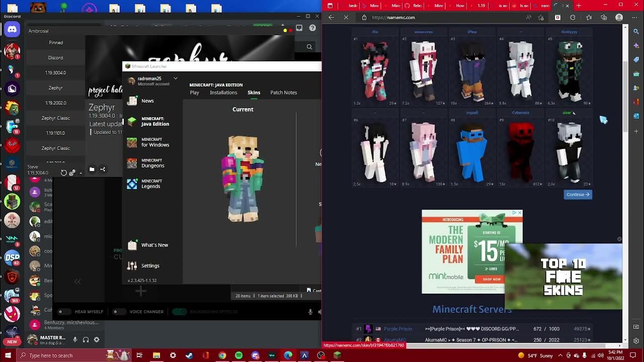644x362 pixels.
Task: Open Discord help question mark icon
Action: (312, 28)
